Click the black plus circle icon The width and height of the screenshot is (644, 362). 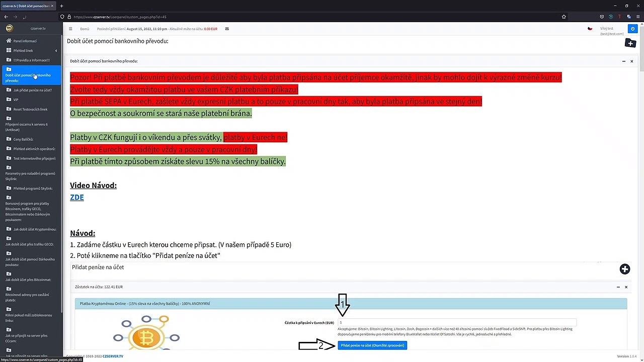pyautogui.click(x=625, y=269)
